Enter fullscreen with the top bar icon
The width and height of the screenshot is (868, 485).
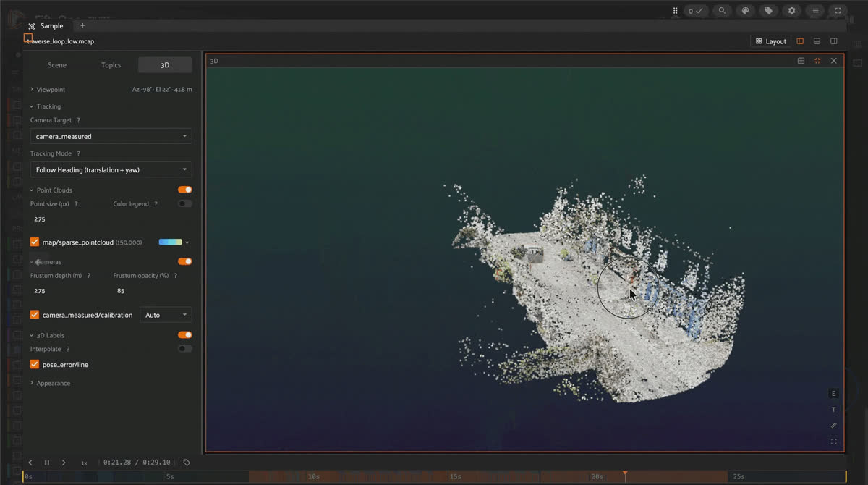838,11
